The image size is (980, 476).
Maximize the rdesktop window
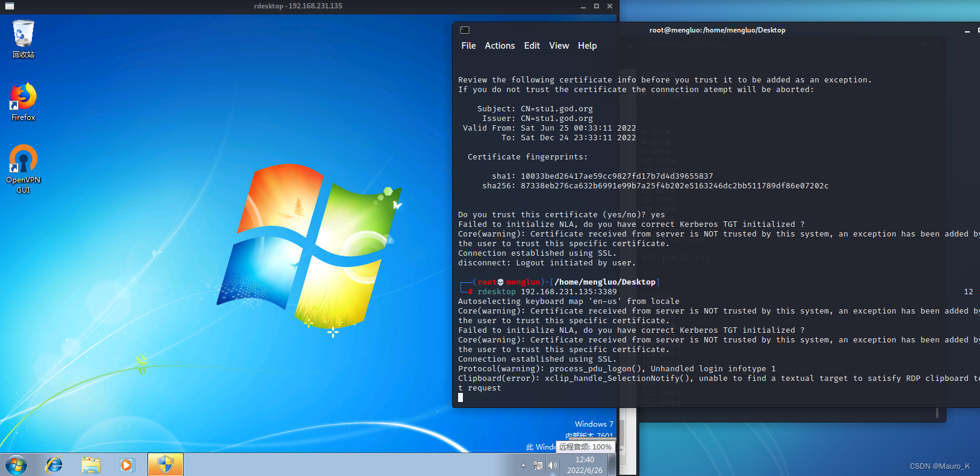tap(597, 6)
